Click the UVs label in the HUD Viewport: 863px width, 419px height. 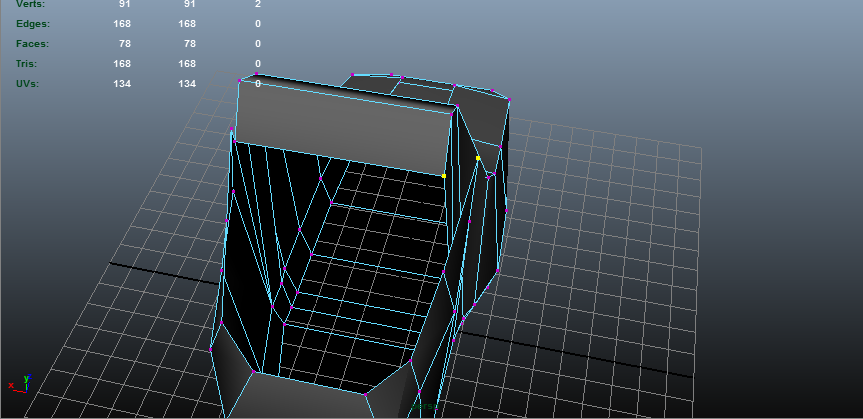(28, 84)
